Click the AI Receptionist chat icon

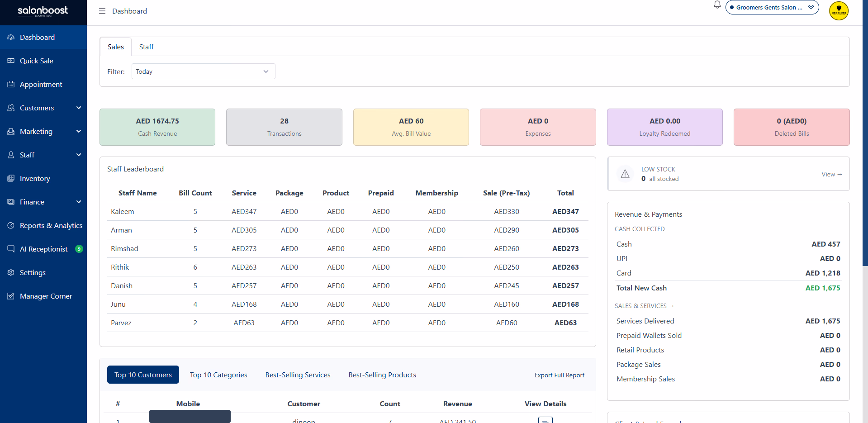click(x=11, y=249)
